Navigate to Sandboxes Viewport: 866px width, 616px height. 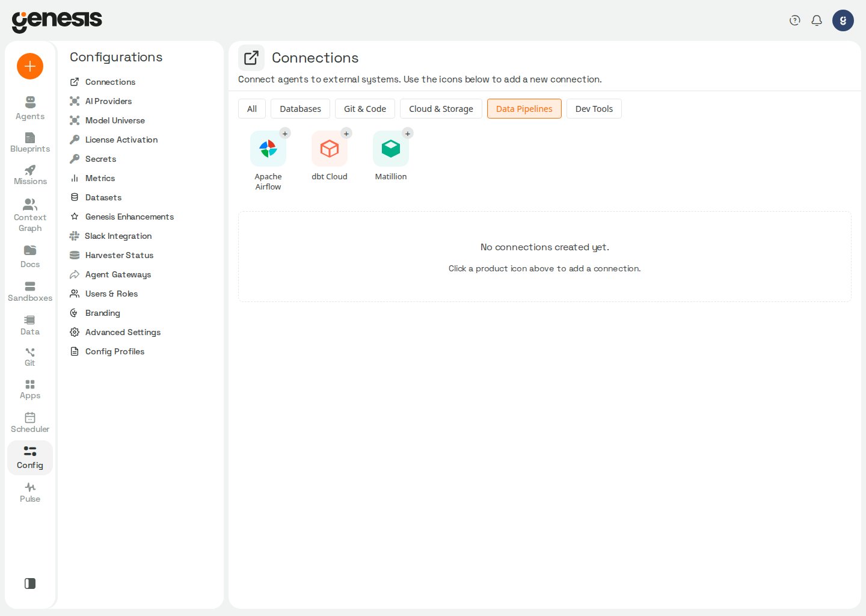click(30, 291)
